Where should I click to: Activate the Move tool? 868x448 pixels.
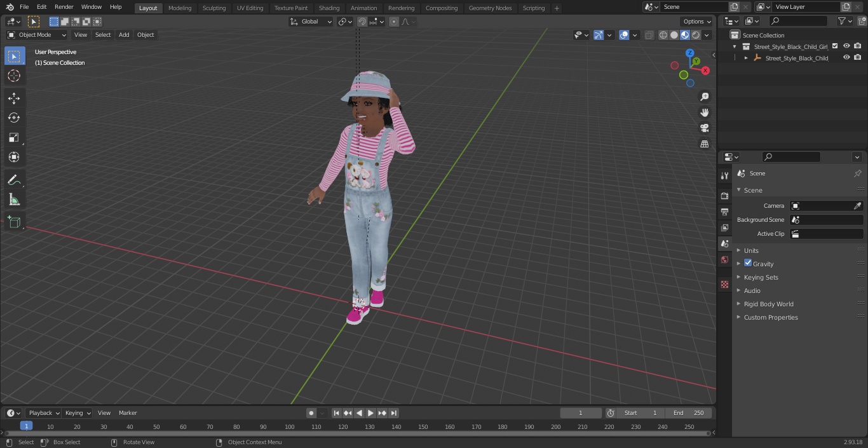(14, 98)
